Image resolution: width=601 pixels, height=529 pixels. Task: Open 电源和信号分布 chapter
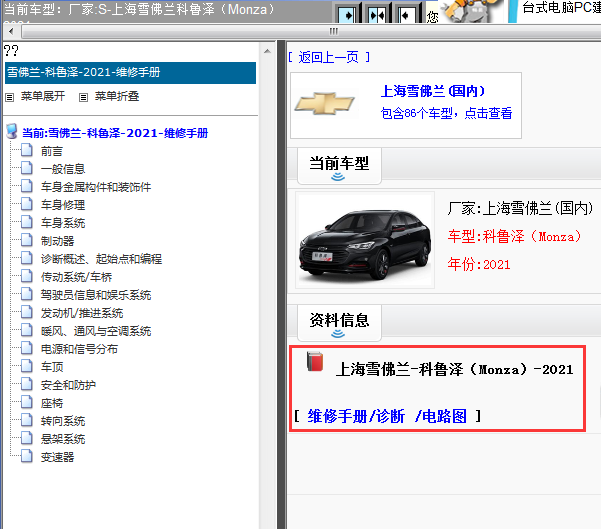pos(79,349)
